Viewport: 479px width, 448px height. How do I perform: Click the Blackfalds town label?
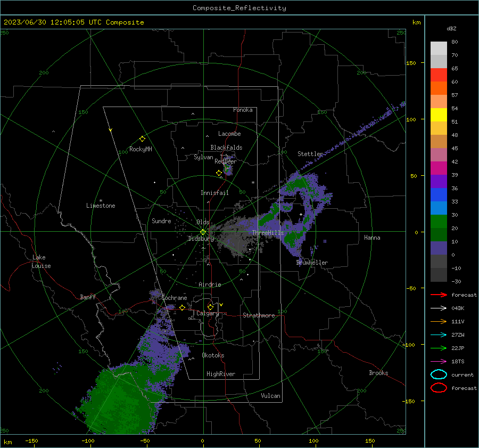[226, 148]
